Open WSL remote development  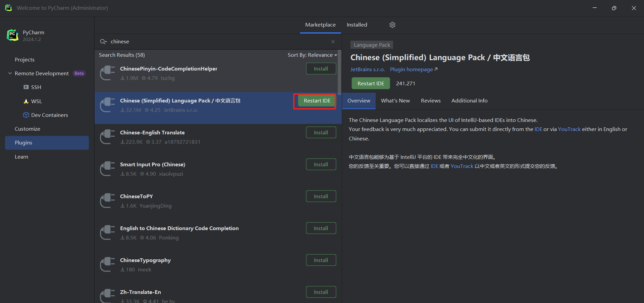click(x=33, y=101)
